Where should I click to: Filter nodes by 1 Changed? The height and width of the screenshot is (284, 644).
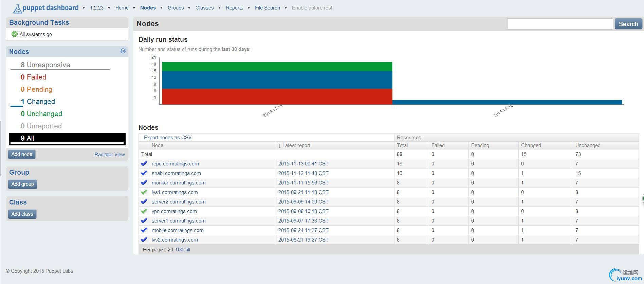tap(38, 102)
